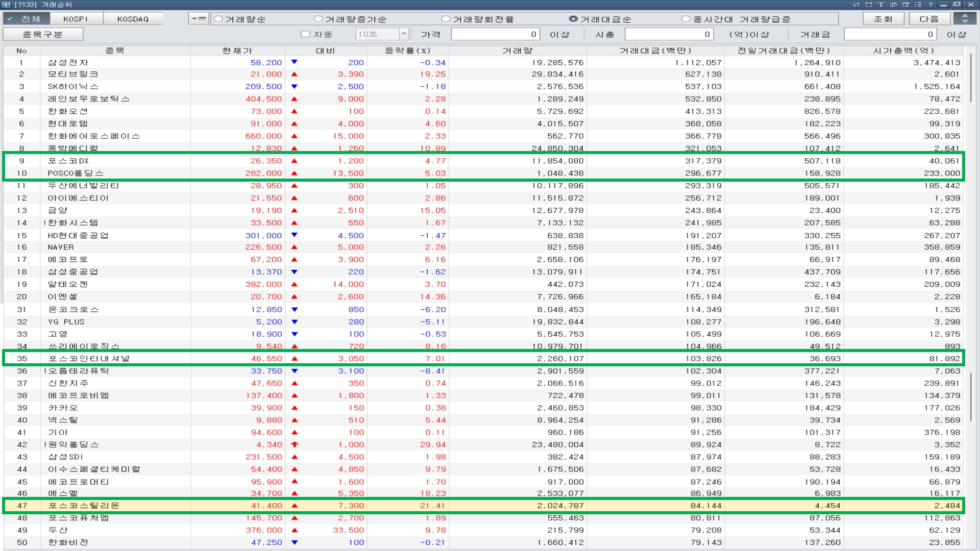
Task: Open the list menu icon in title bar
Action: point(918,5)
